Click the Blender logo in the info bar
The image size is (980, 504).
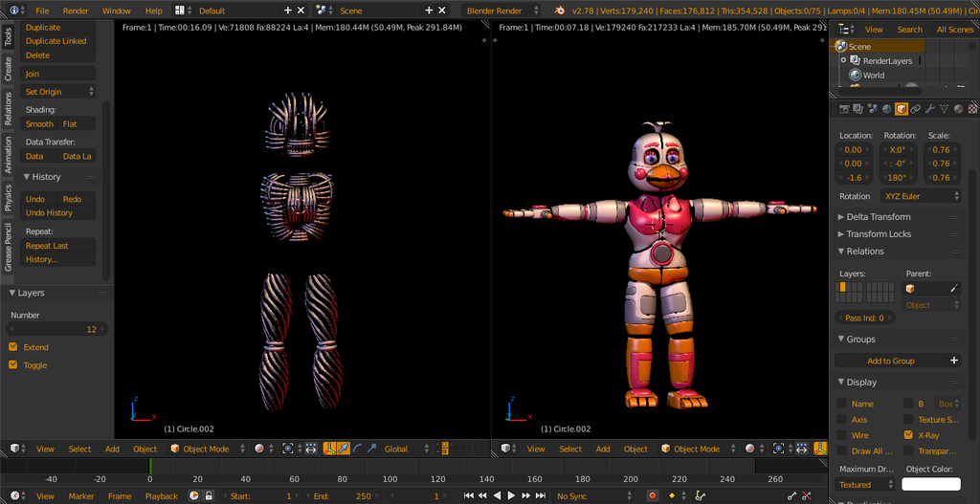click(x=560, y=11)
